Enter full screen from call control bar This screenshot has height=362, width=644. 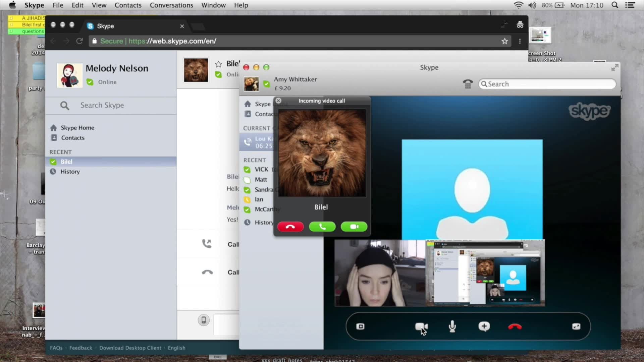[576, 326]
